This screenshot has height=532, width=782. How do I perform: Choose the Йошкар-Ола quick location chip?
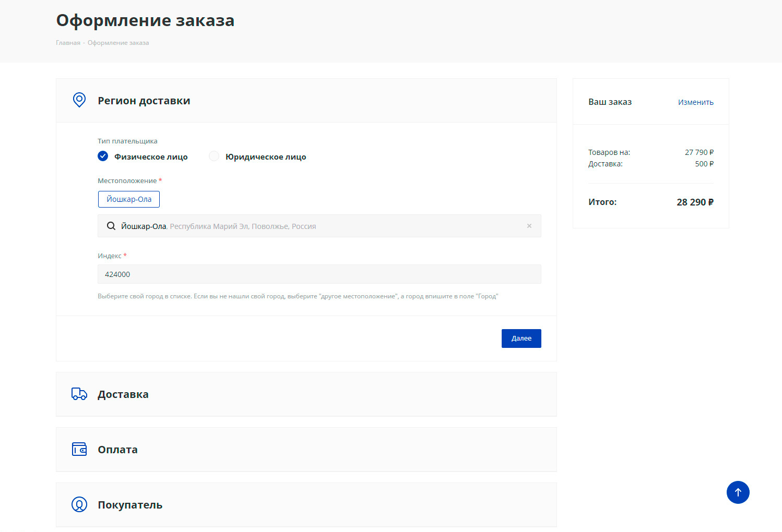point(129,199)
